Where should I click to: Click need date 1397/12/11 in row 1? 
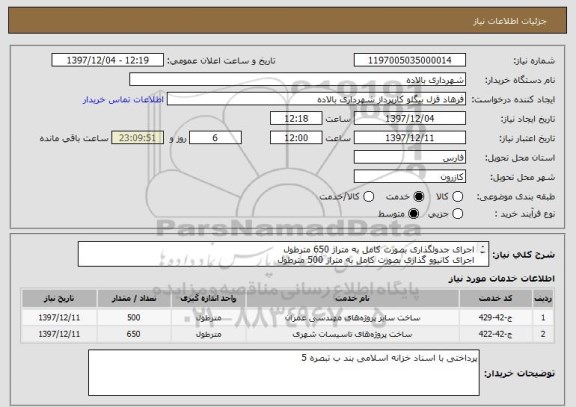(x=59, y=317)
